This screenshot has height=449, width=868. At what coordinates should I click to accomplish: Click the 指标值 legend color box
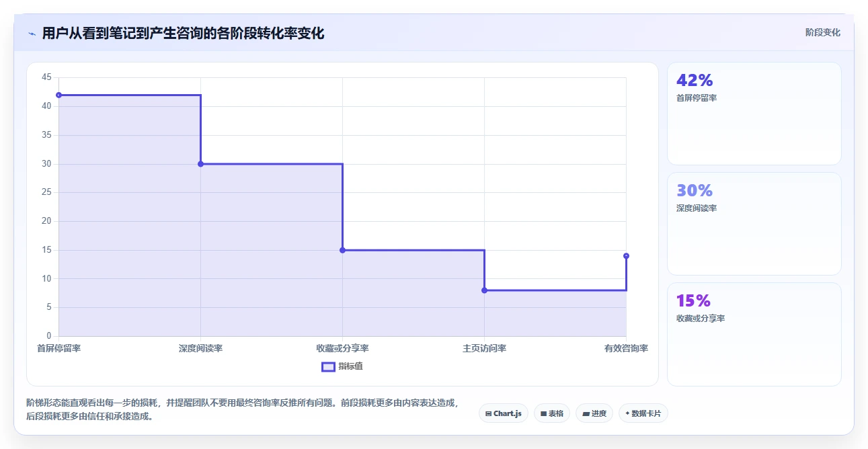point(328,366)
